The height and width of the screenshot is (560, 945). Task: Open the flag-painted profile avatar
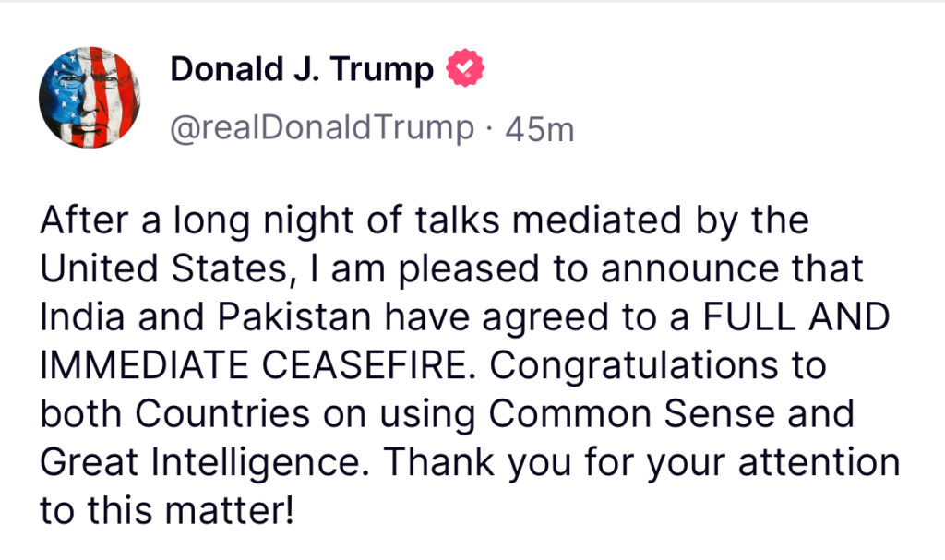pos(90,97)
